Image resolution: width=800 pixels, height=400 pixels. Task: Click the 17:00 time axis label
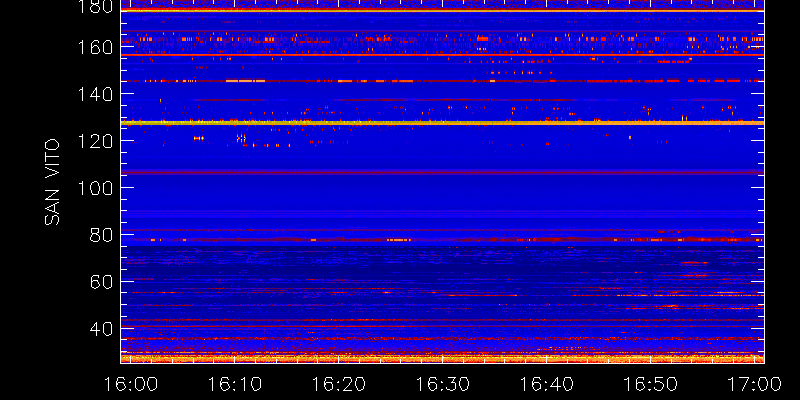click(x=754, y=384)
